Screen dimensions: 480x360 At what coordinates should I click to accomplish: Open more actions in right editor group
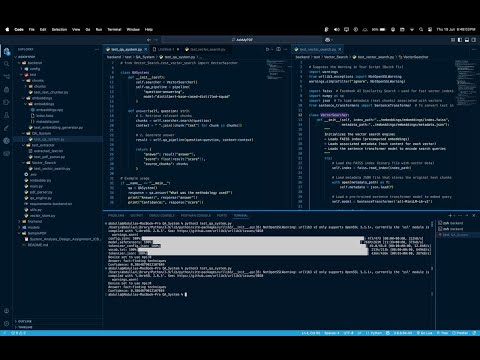tap(474, 49)
